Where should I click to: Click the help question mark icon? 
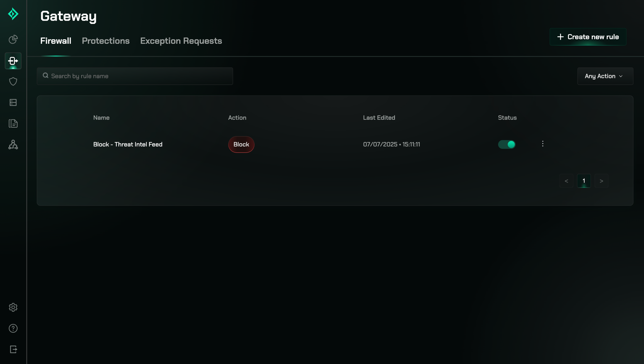click(13, 328)
